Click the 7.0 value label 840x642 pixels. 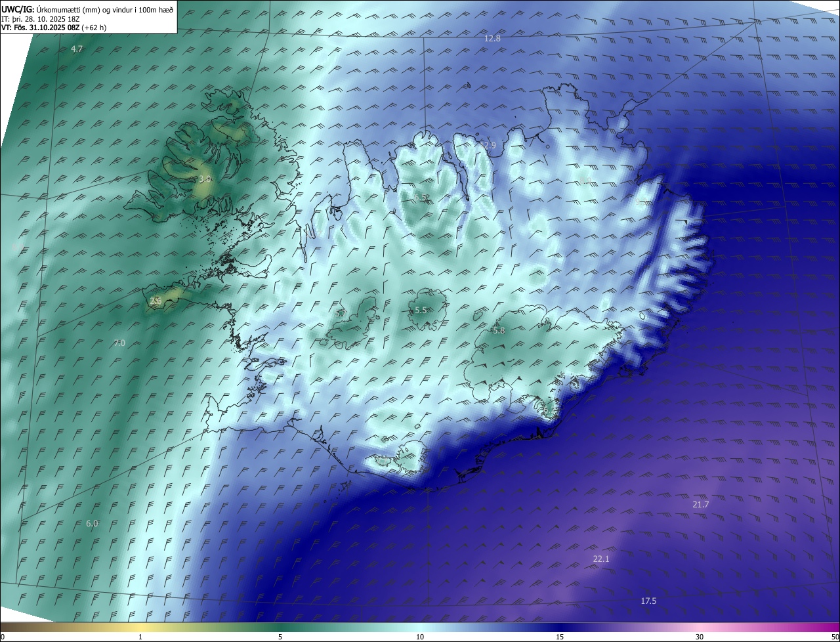tap(119, 343)
